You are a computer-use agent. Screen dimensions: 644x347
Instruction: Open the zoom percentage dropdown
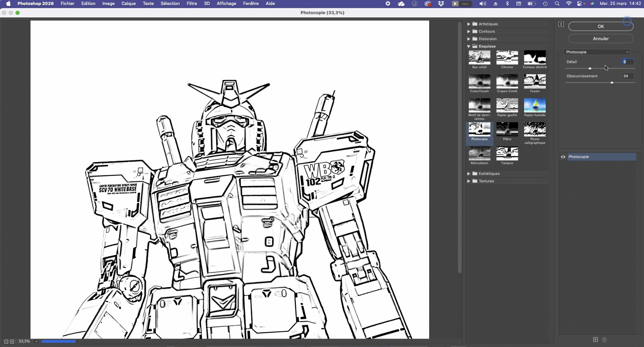(x=36, y=342)
